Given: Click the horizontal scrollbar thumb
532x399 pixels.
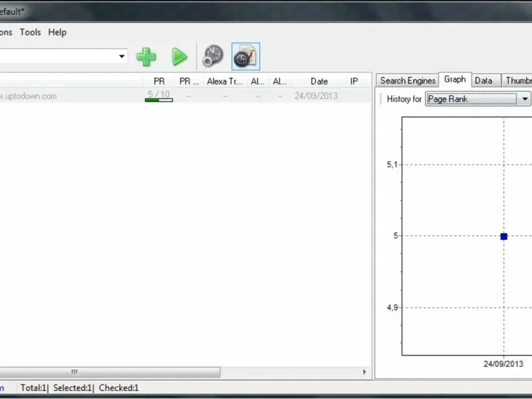Looking at the screenshot, I should point(110,372).
